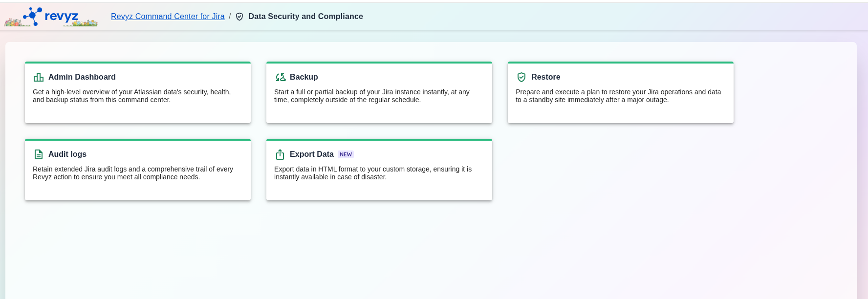The width and height of the screenshot is (868, 299).
Task: Click the NEW badge beside Export Data
Action: coord(346,154)
